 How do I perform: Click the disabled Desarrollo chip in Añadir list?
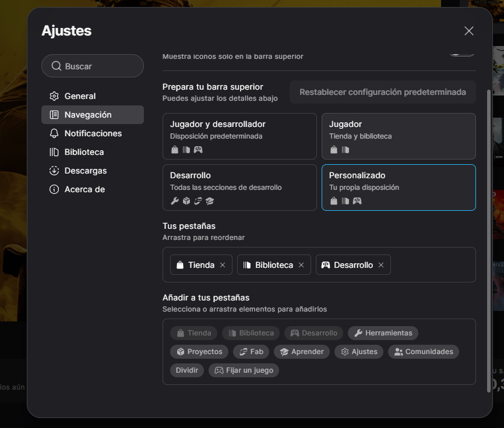tap(313, 333)
